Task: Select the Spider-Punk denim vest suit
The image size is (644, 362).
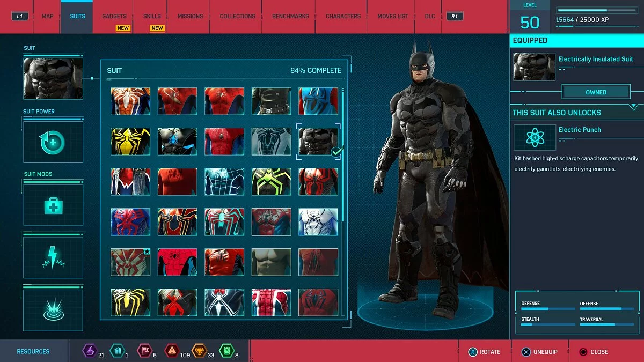Action: coord(130,182)
